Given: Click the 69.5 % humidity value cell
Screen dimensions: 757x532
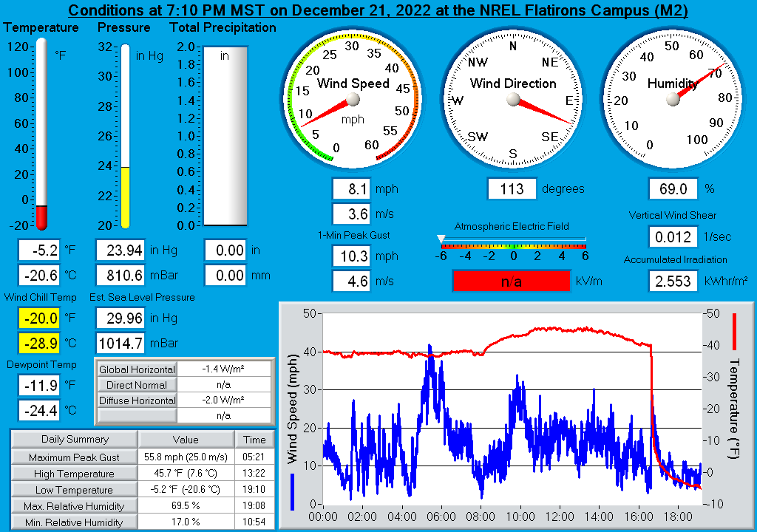Looking at the screenshot, I should pyautogui.click(x=186, y=505).
